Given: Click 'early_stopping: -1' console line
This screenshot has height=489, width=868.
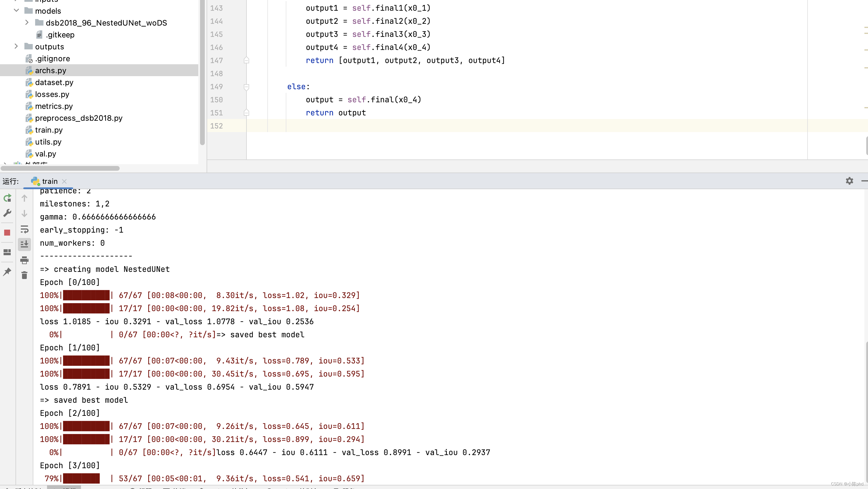Looking at the screenshot, I should (82, 230).
